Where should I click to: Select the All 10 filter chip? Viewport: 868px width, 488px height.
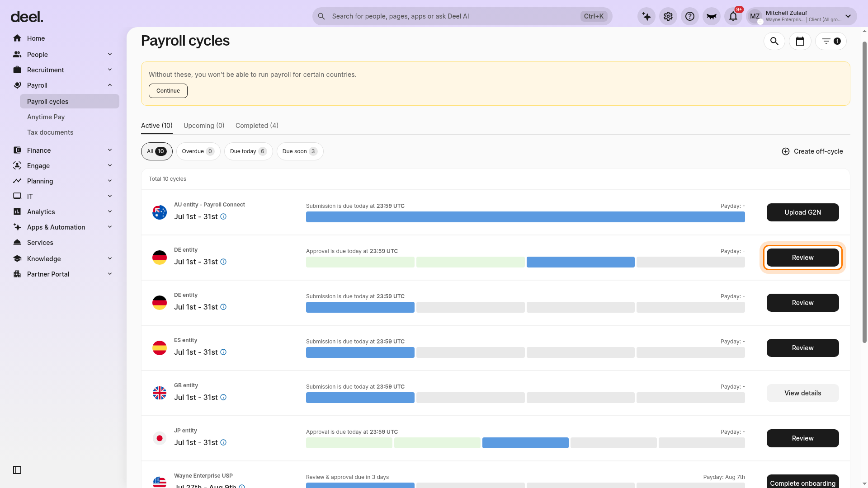157,151
